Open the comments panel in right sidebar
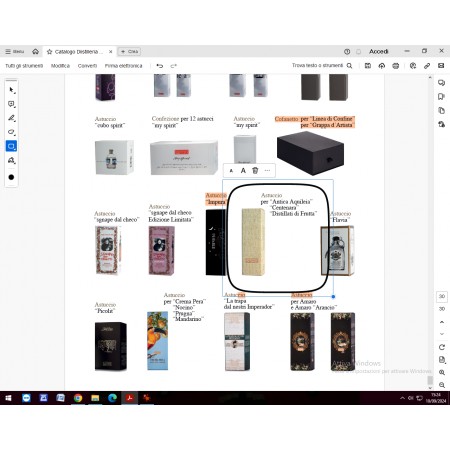The height and width of the screenshot is (450, 450). tap(441, 83)
